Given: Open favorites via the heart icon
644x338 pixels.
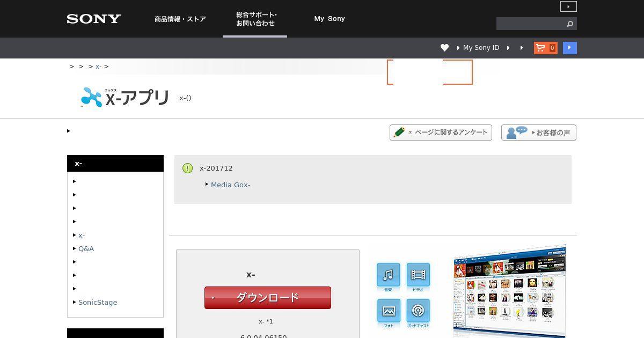Looking at the screenshot, I should pyautogui.click(x=444, y=48).
